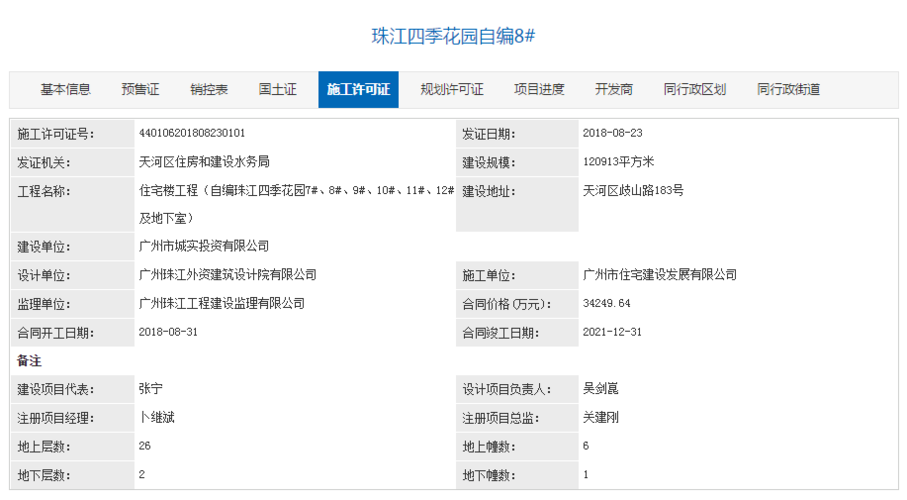Screen dimensions: 907x500
Task: Click the page title 珠江四季花园自编8#
Action: (x=453, y=36)
